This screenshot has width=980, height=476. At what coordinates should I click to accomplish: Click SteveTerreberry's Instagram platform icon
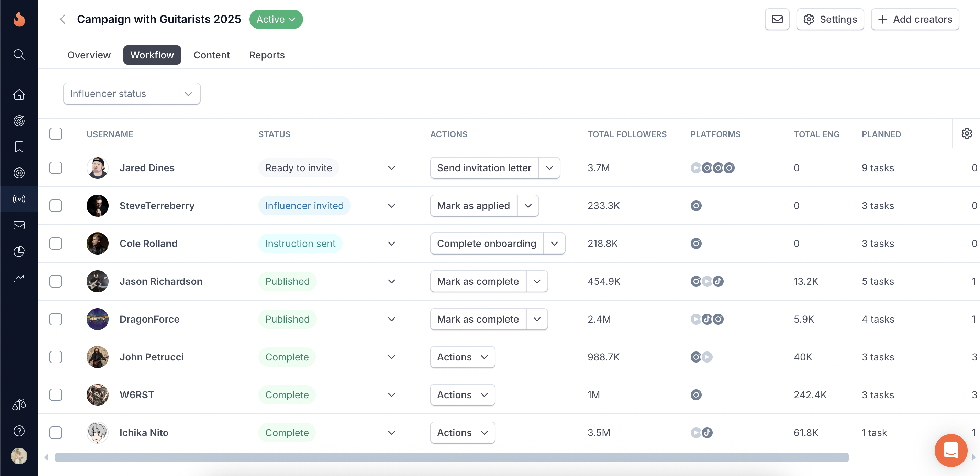click(696, 206)
